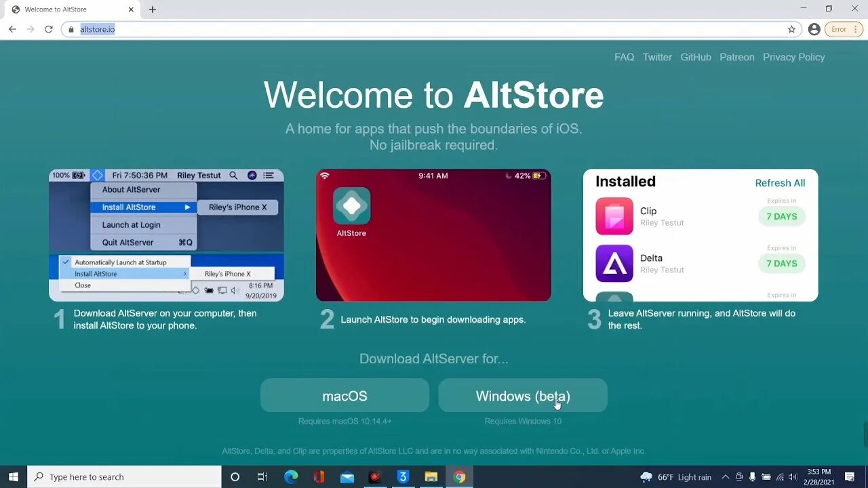Click Clip's 7 DAYS badge
Image resolution: width=868 pixels, height=488 pixels.
(781, 216)
